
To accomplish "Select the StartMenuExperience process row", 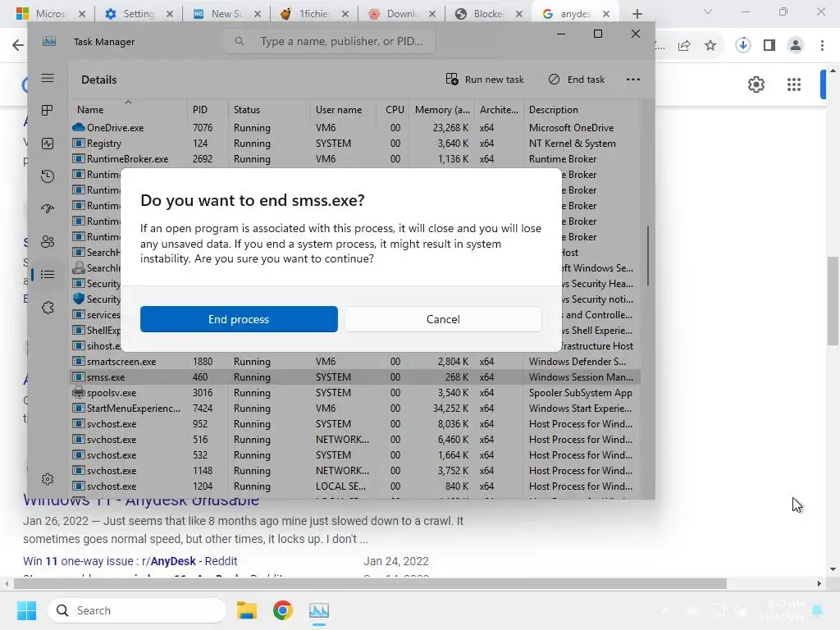I will click(x=354, y=409).
